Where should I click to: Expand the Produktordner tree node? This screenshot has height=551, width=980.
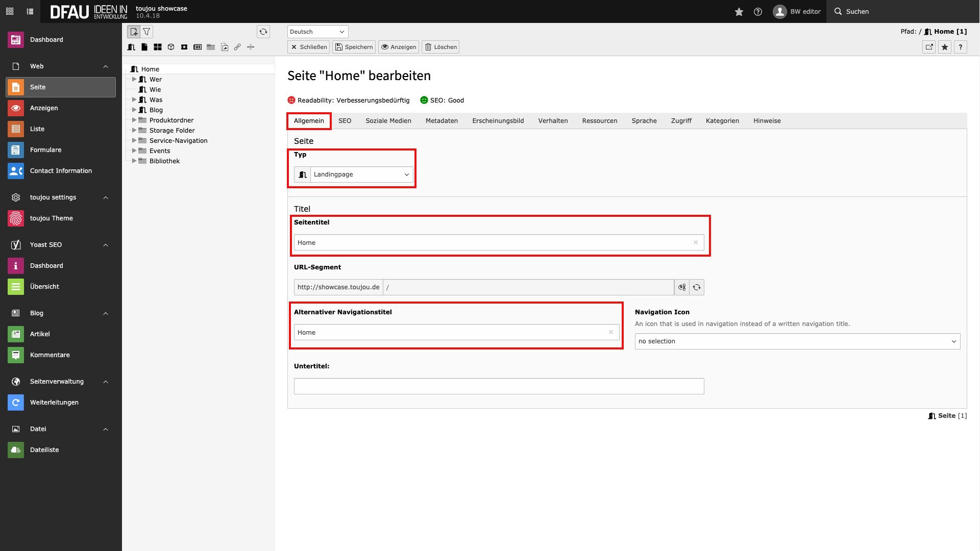[134, 120]
